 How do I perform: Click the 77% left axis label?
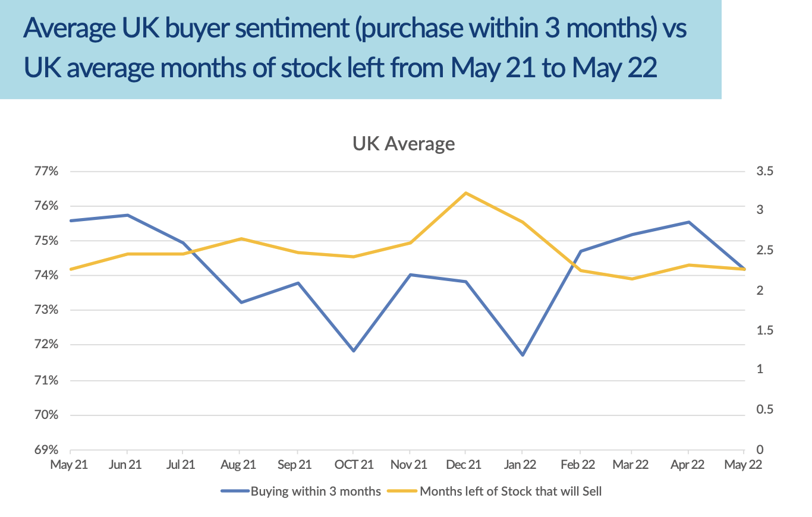click(48, 172)
